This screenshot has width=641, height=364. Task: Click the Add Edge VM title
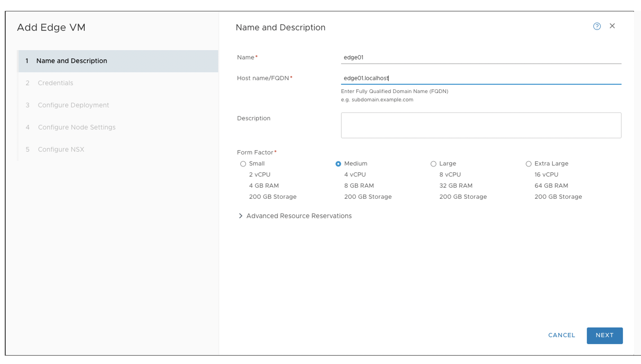pos(51,27)
